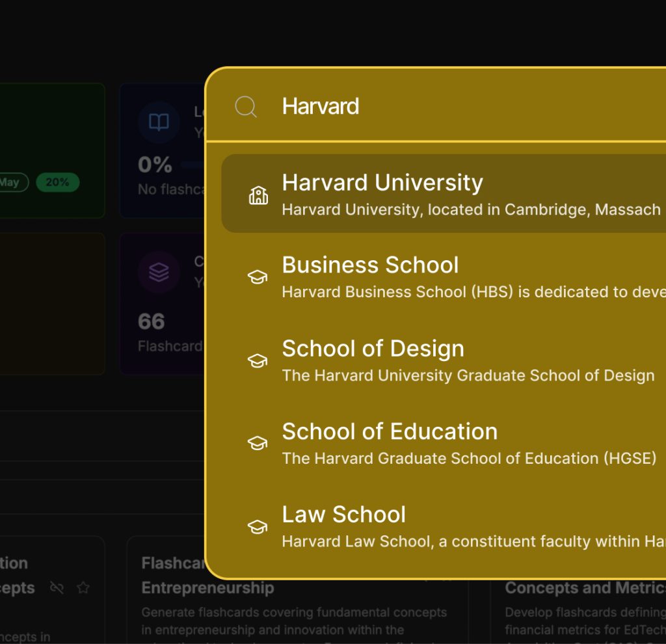Viewport: 666px width, 644px height.
Task: Click 'The Harvard Graduate School of Education (HGSE)' text
Action: pos(469,459)
